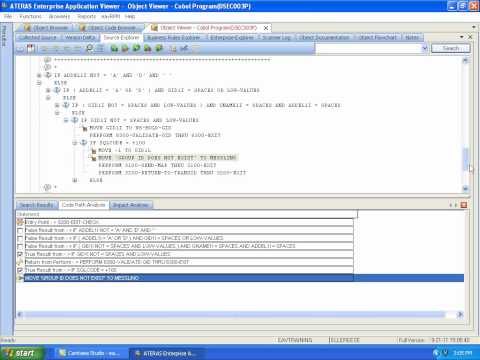Collapse the first ELSE branch
Viewport: 480px width, 360px height.
[39, 83]
